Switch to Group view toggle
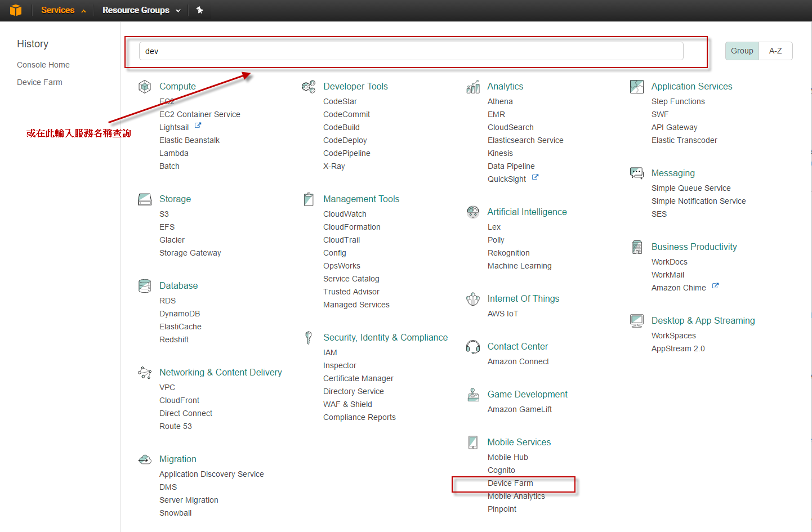The width and height of the screenshot is (812, 532). point(742,51)
